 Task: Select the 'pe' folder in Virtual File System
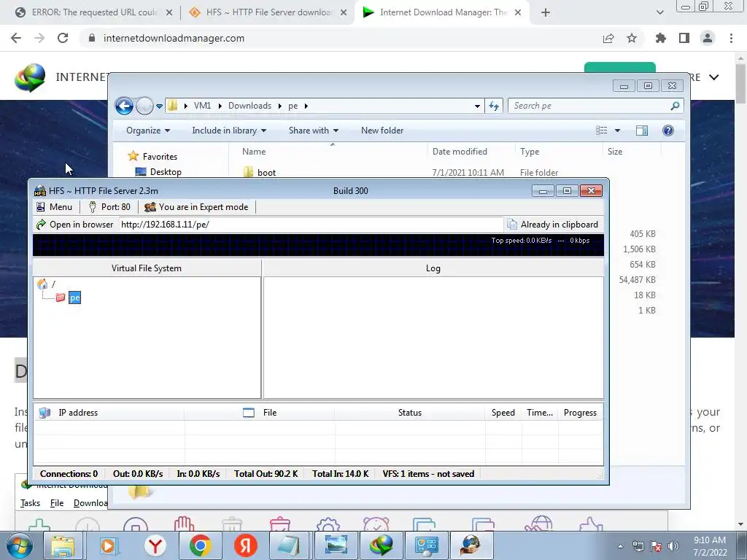(x=75, y=297)
